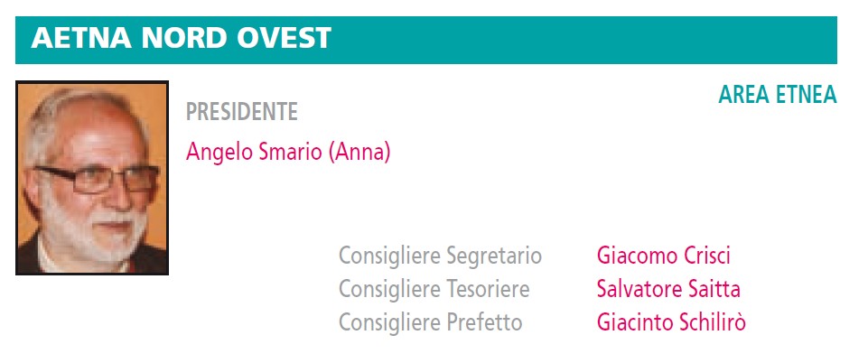Select the (Anna) text after Smario
The width and height of the screenshot is (868, 363).
tap(359, 151)
